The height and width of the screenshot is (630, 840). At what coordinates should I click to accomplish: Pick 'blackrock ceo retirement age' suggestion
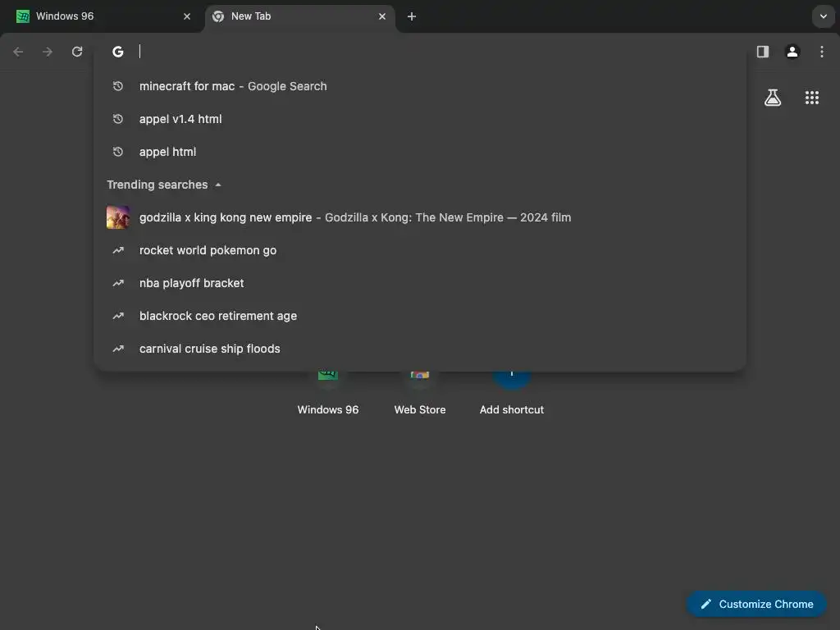(420, 316)
